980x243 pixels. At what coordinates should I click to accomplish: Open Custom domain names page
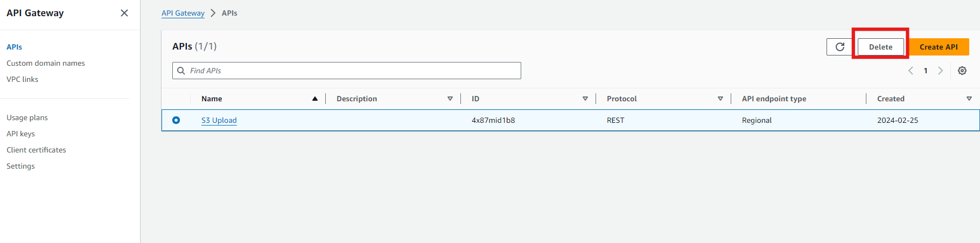(46, 63)
